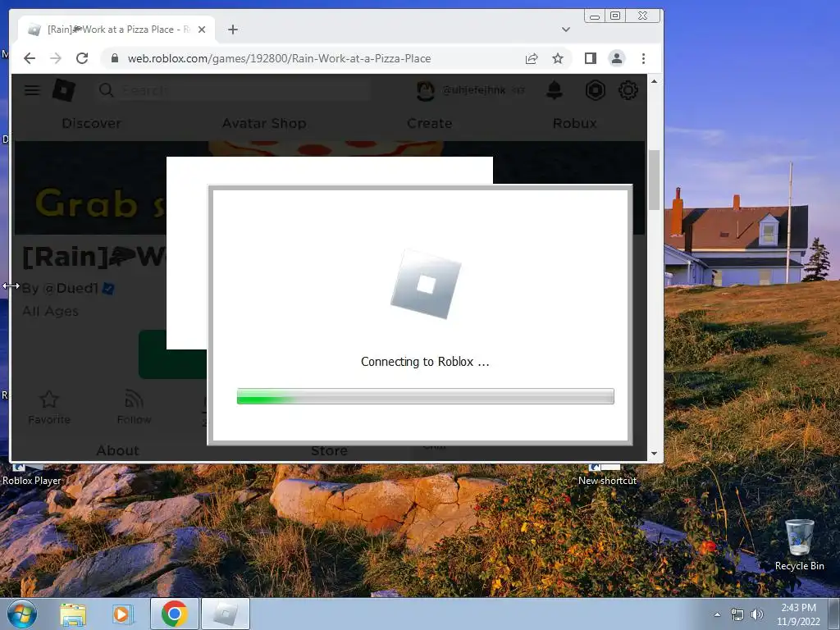Select Roblox launcher taskbar button
Screen dimensions: 840x630
[x=225, y=614]
